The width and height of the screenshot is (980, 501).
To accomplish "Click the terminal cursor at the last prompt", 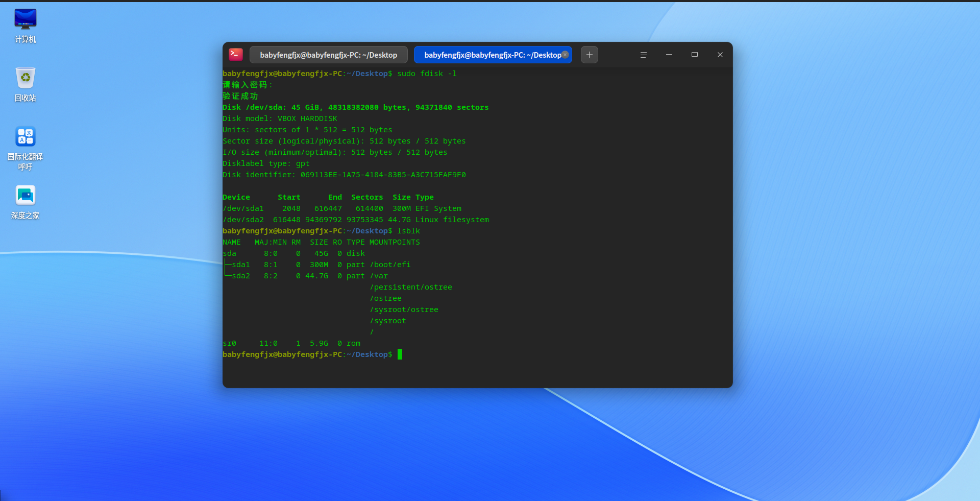I will click(x=400, y=354).
